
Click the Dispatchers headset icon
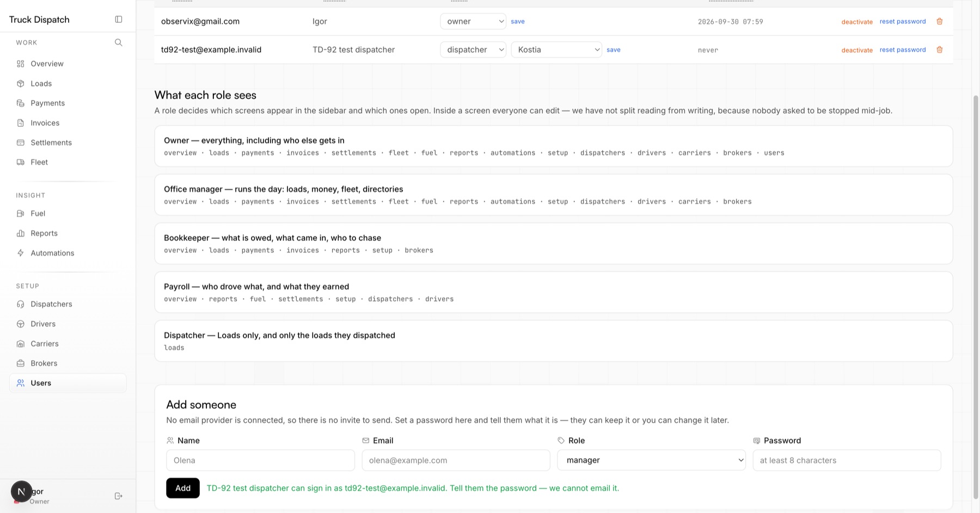tap(21, 304)
